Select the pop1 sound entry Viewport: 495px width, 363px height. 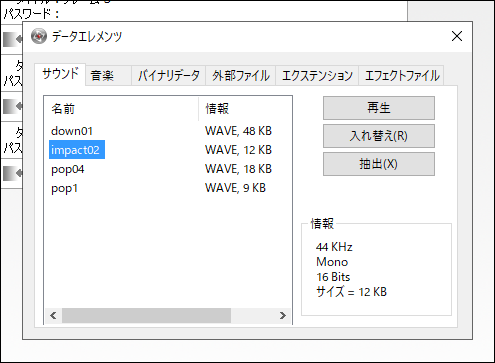(64, 189)
